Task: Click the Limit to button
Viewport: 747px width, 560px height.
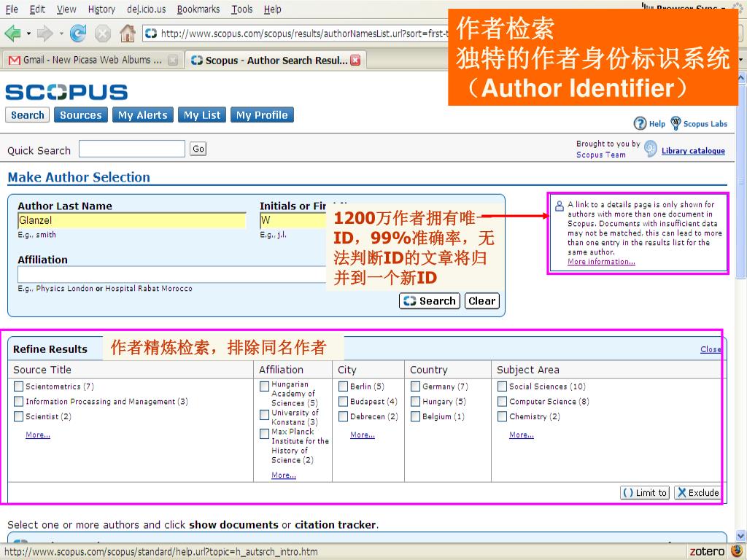Action: (x=645, y=492)
